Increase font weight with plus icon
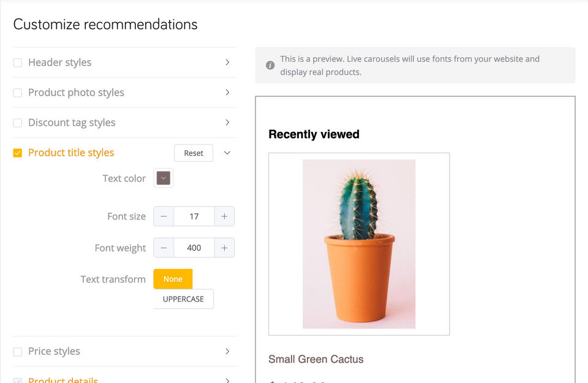Image resolution: width=588 pixels, height=383 pixels. pyautogui.click(x=224, y=248)
